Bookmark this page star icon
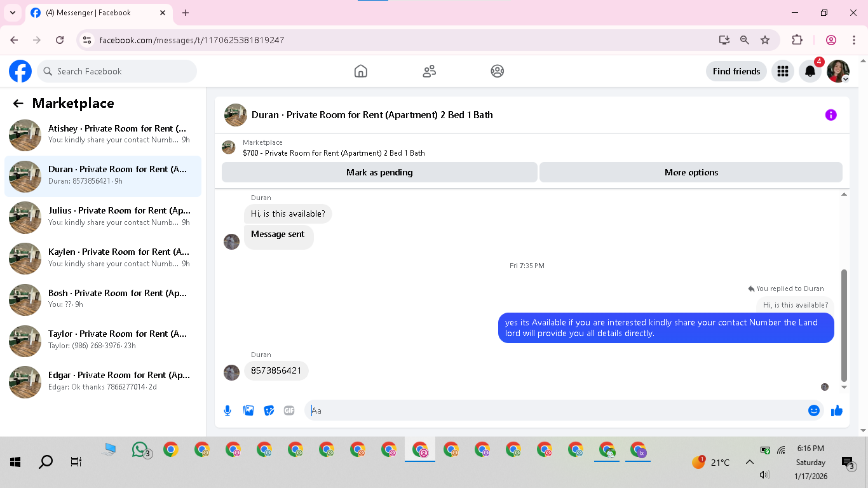Screen dimensions: 868x488 [765, 40]
